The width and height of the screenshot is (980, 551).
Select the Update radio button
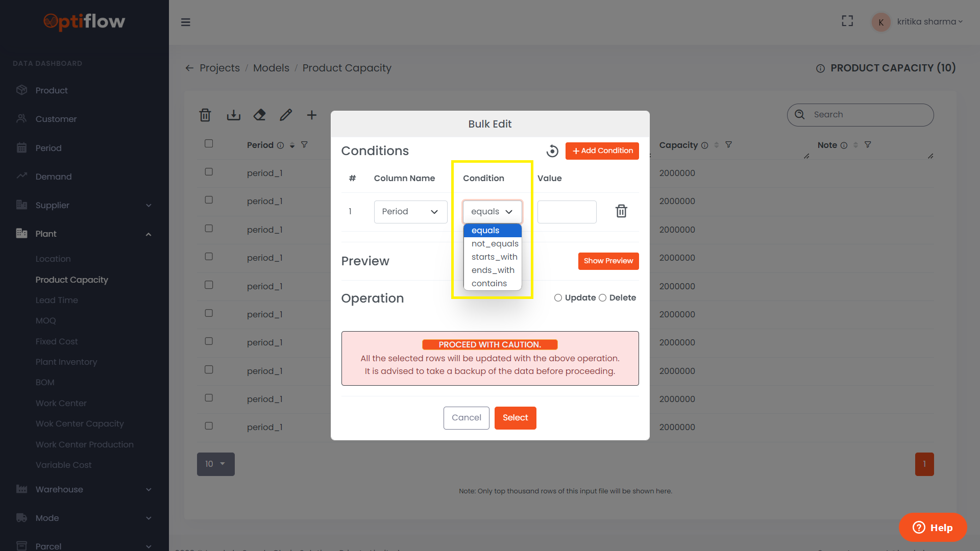click(x=558, y=298)
